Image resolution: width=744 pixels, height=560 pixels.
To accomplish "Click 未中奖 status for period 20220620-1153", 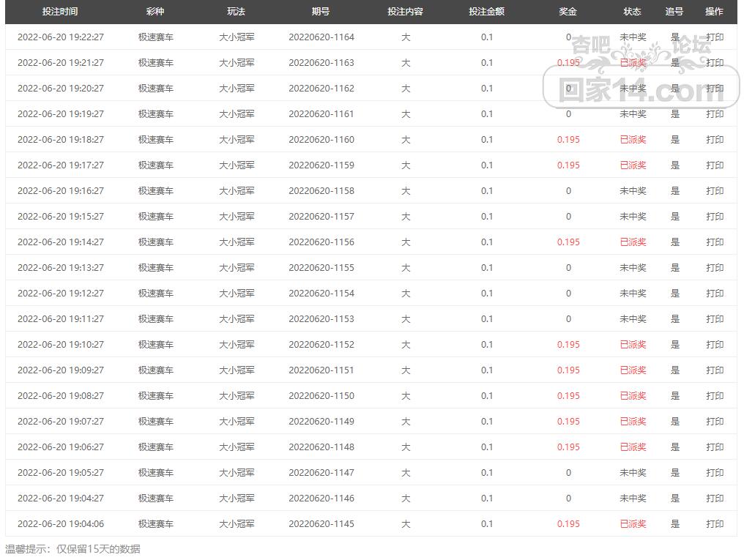I will tap(633, 318).
